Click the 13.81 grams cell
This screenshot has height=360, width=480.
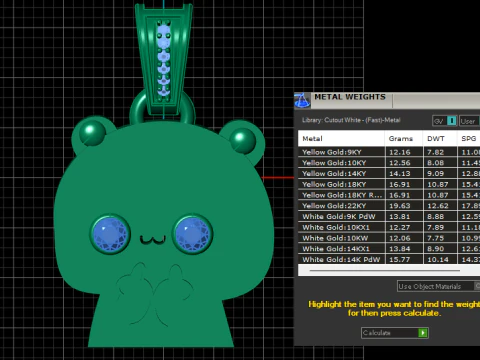[x=404, y=216]
